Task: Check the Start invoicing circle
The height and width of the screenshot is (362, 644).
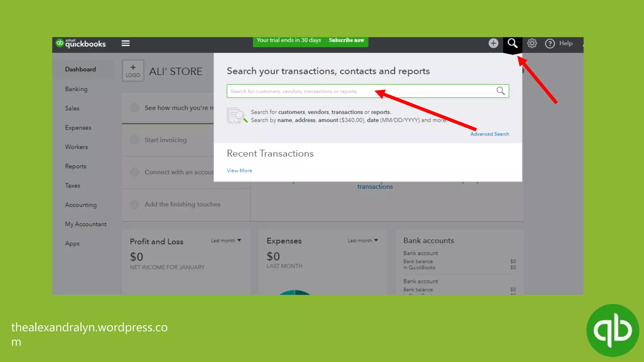Action: point(135,140)
